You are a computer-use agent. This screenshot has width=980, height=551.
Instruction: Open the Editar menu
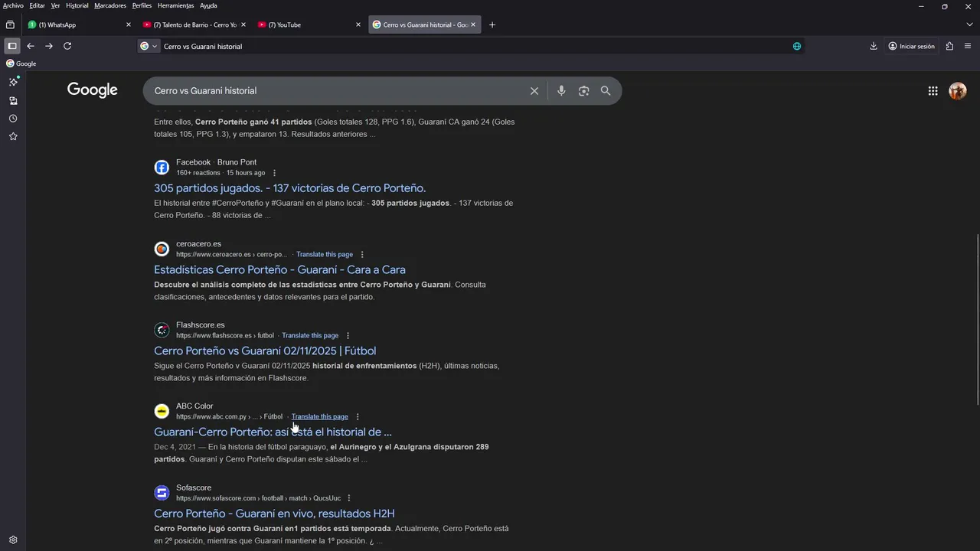tap(37, 5)
